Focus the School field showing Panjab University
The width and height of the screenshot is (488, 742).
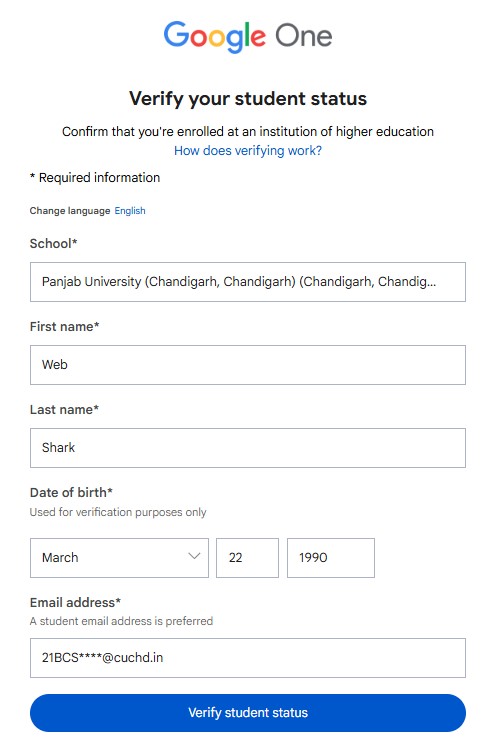248,282
